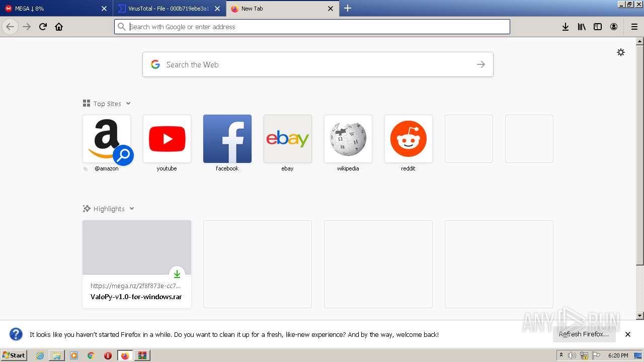The width and height of the screenshot is (644, 362).
Task: Reload the current page
Action: point(43,27)
